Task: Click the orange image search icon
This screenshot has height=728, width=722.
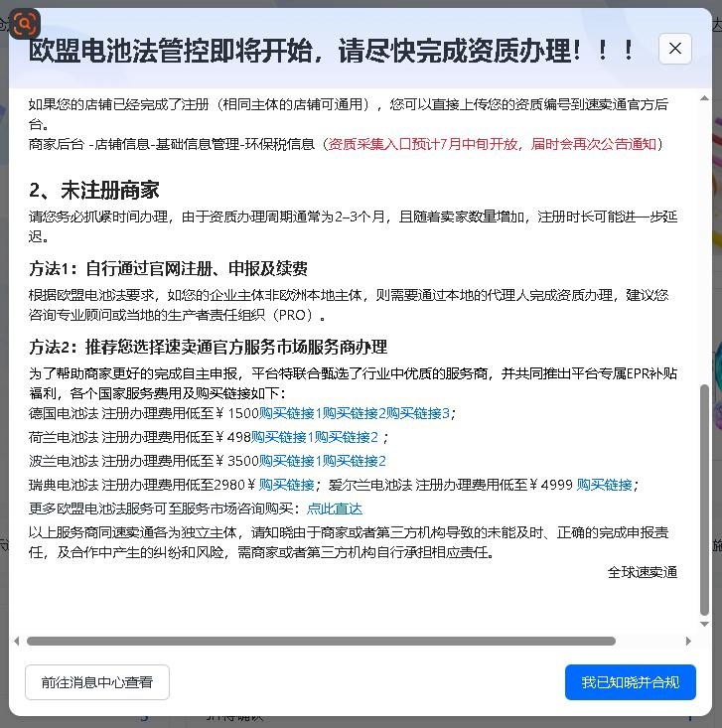Action: [25, 23]
